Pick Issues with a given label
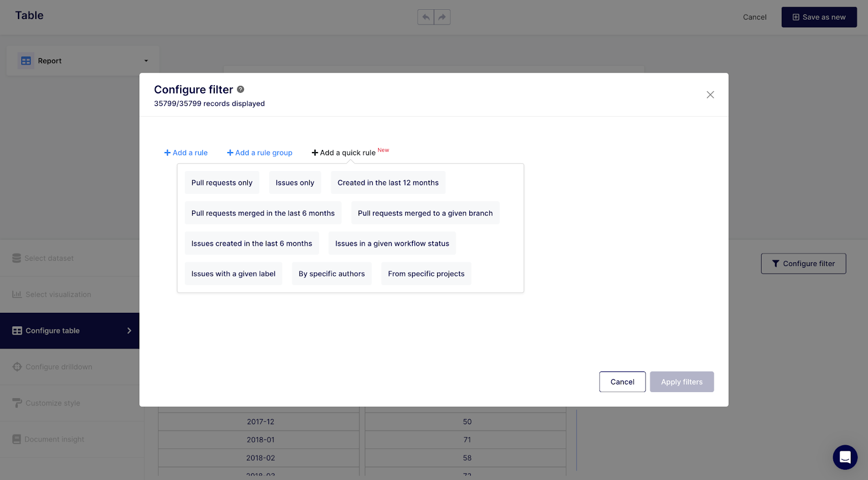 233,274
